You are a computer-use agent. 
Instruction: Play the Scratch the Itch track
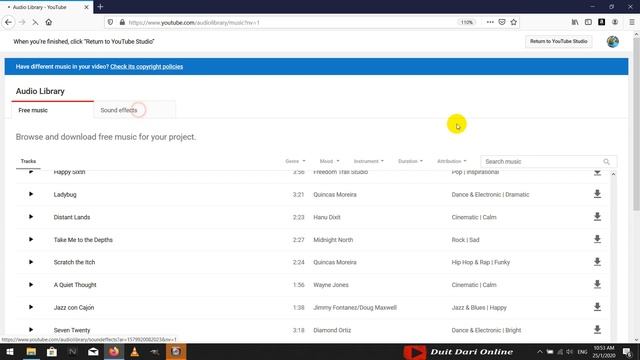pos(31,262)
